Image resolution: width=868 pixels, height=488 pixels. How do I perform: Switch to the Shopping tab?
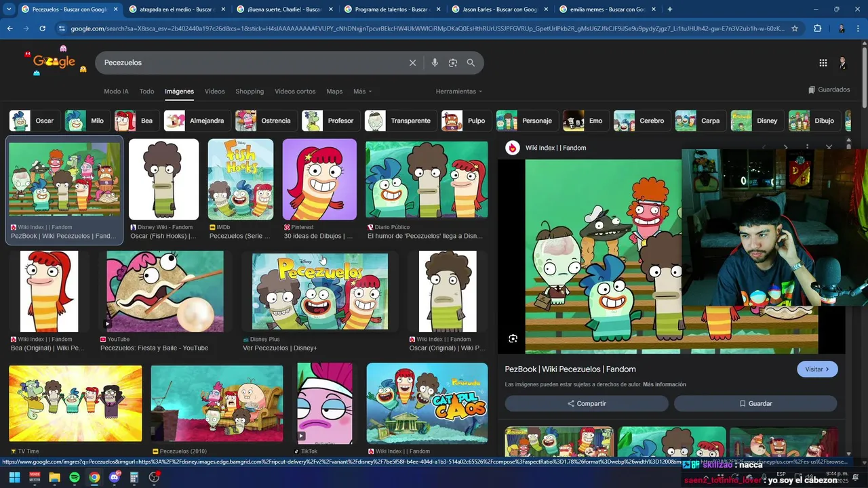pyautogui.click(x=250, y=91)
